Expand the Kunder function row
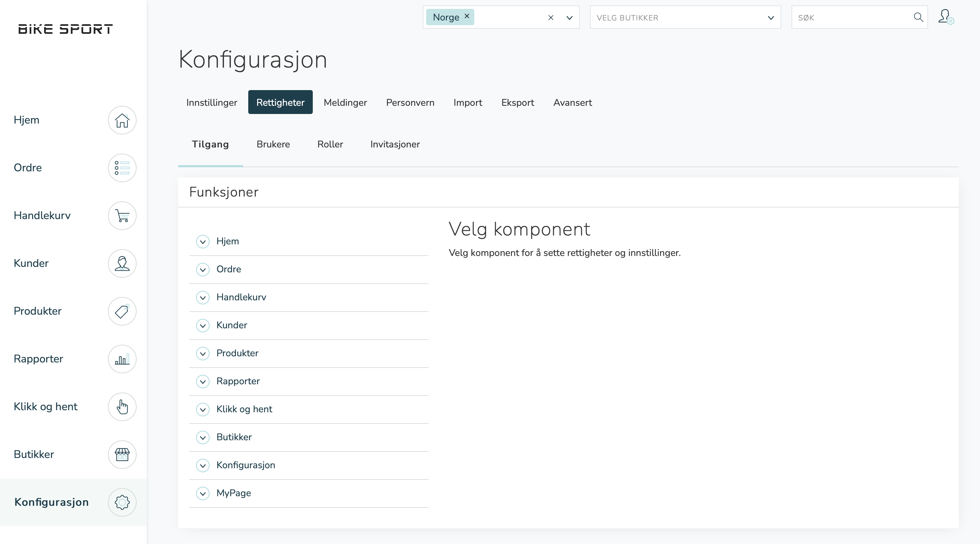980x544 pixels. tap(203, 326)
